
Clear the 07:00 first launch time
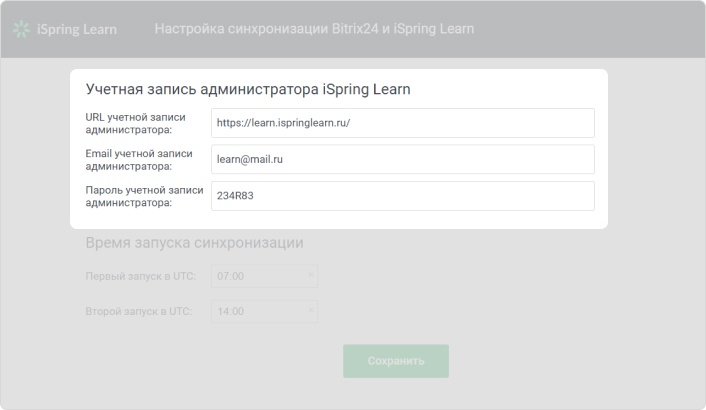(x=311, y=275)
